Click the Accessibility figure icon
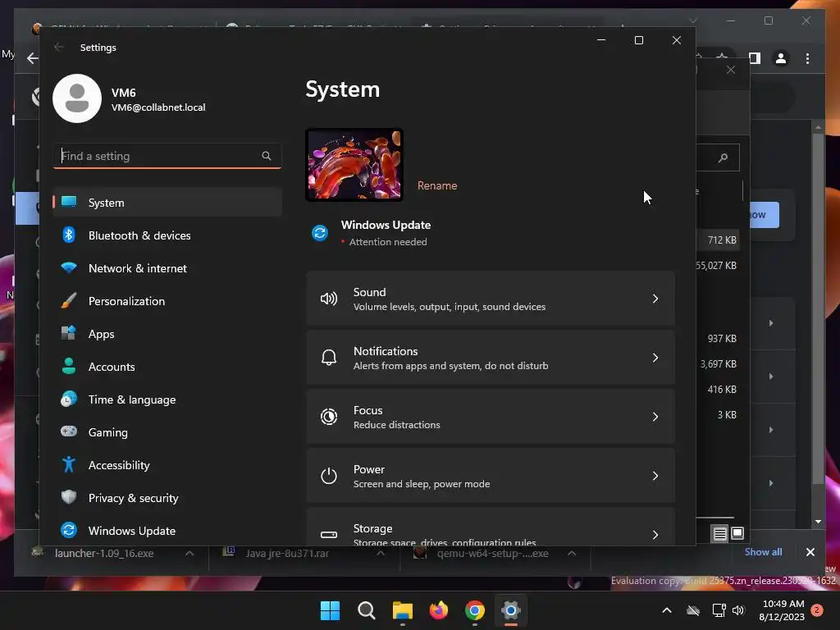The width and height of the screenshot is (840, 630). tap(69, 464)
